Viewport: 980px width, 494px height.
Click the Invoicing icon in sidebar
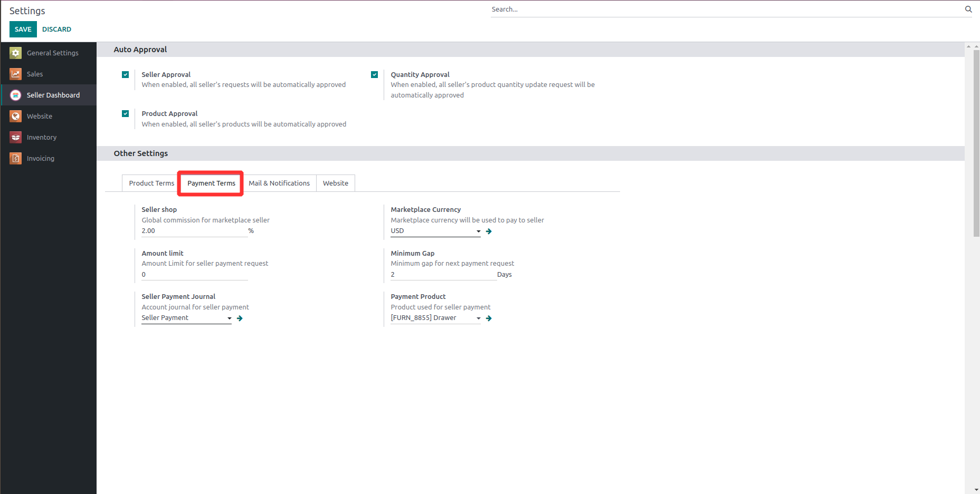pyautogui.click(x=16, y=158)
